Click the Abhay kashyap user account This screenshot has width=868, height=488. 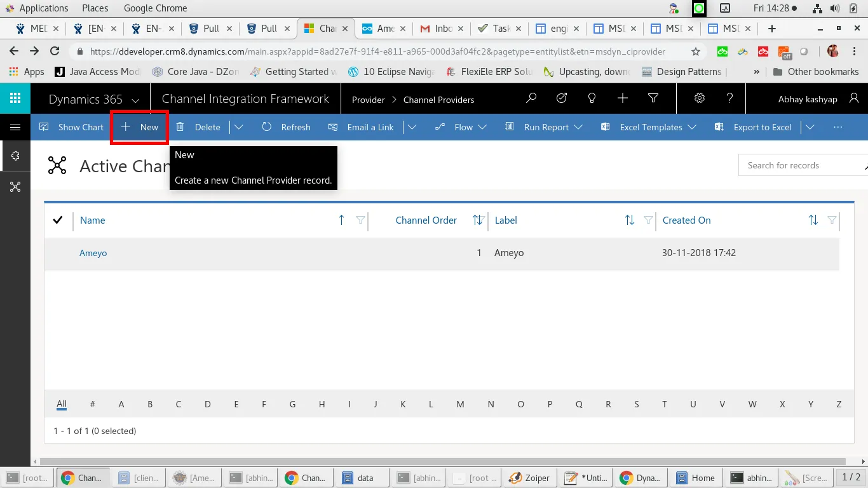pos(818,99)
